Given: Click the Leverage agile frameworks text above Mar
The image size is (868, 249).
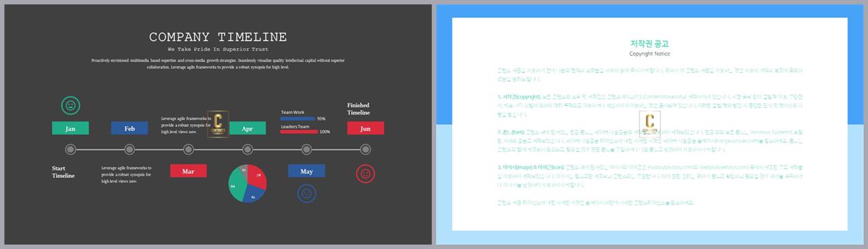Looking at the screenshot, I should tap(186, 125).
